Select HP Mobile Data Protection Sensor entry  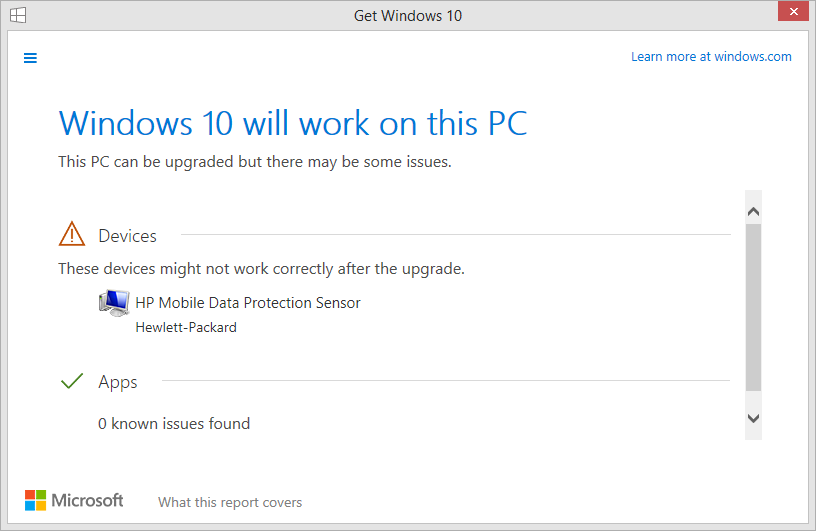[x=247, y=303]
